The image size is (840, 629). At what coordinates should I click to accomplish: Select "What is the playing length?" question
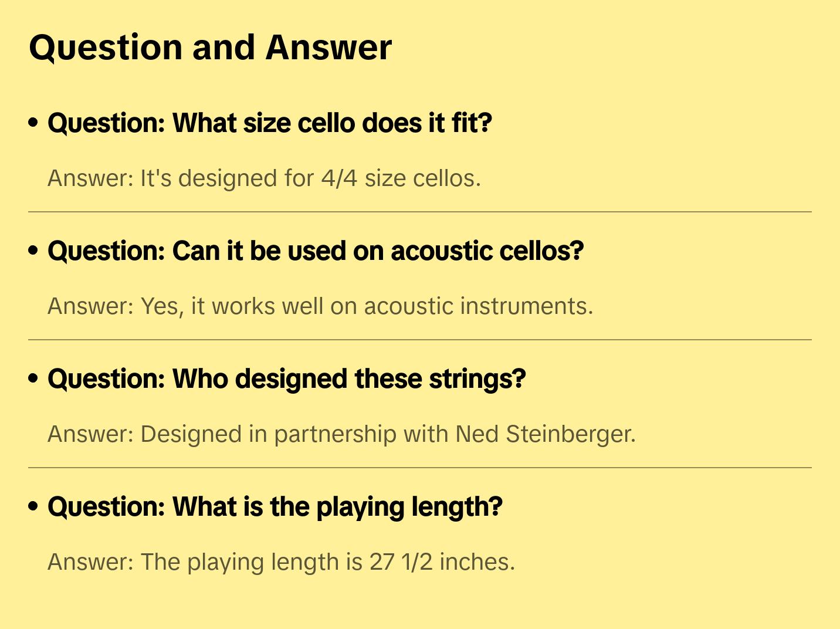point(275,507)
